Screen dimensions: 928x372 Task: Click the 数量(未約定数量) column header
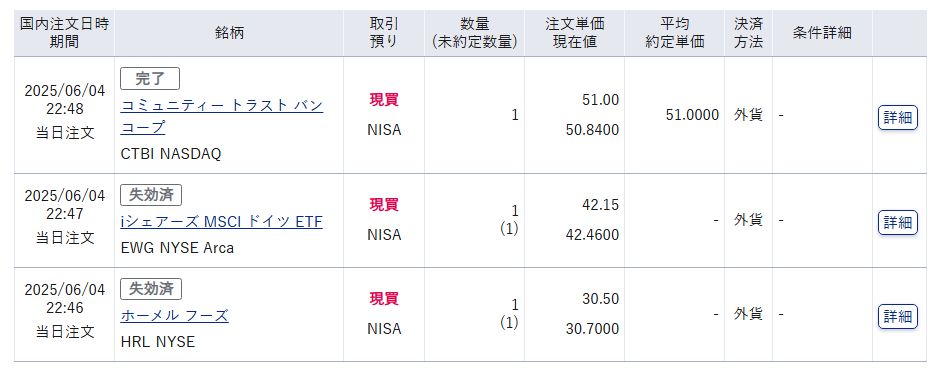point(475,33)
